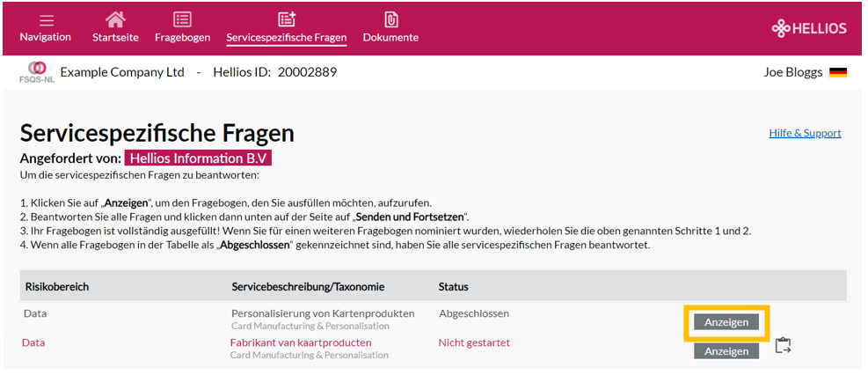Viewport: 868px width, 375px height.
Task: Open the Hilfe & Support link
Action: (x=805, y=133)
